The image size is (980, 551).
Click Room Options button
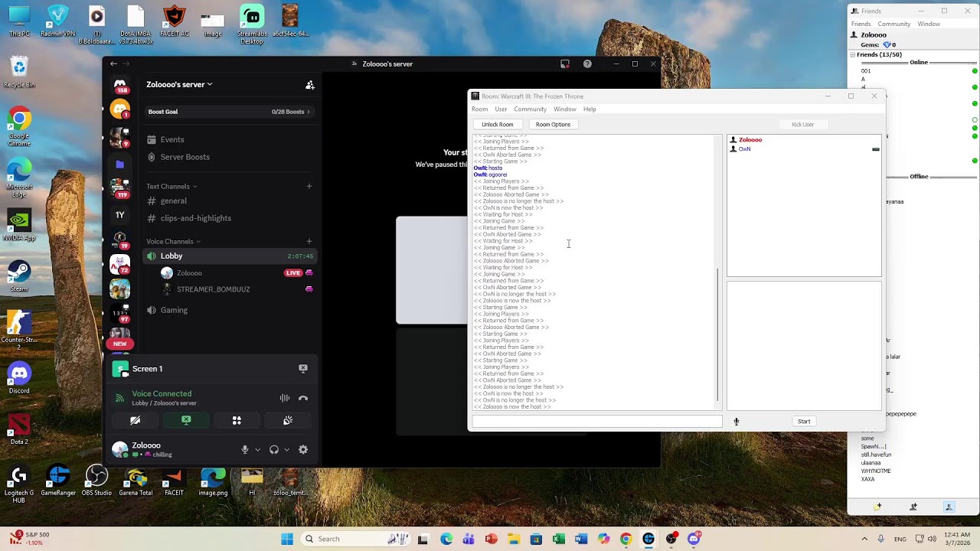pos(553,125)
